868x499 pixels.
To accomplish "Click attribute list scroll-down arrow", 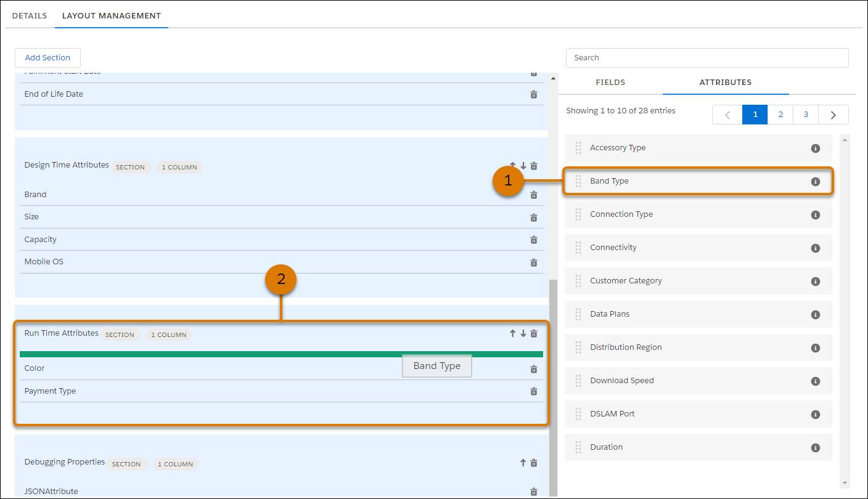I will coord(845,483).
